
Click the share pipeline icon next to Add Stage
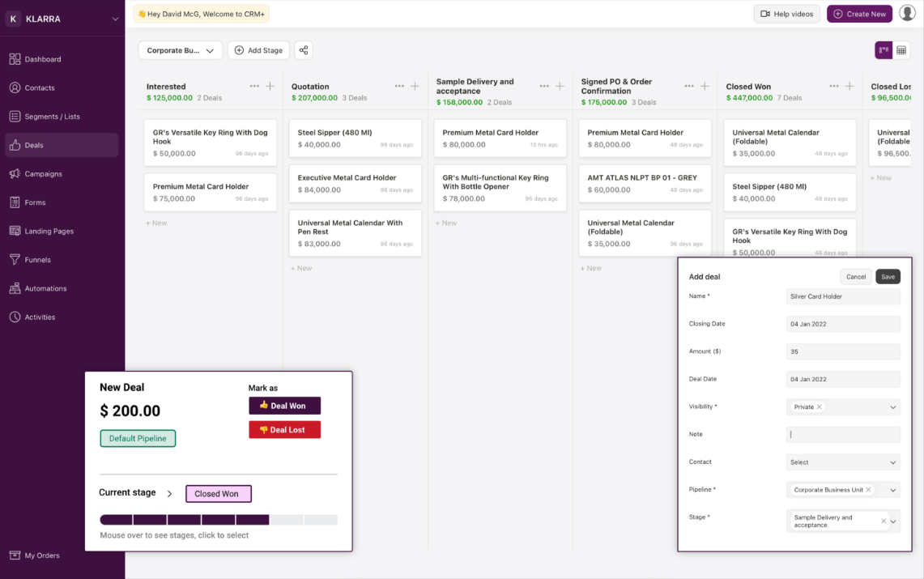(x=303, y=49)
